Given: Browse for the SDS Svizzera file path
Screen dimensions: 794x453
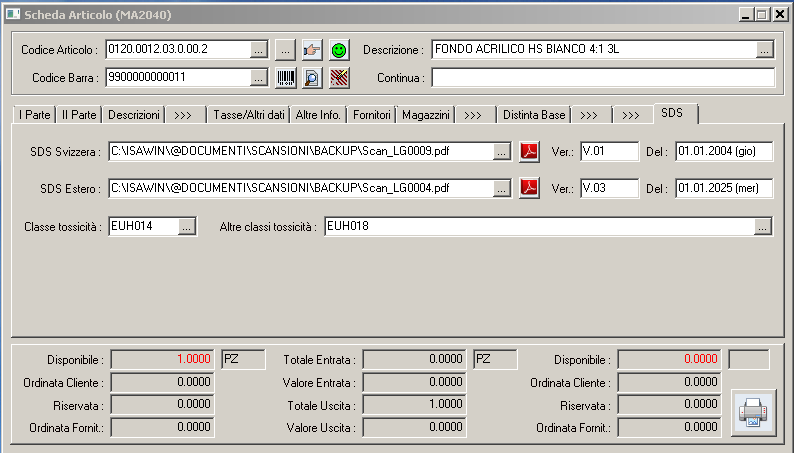Looking at the screenshot, I should click(x=502, y=152).
